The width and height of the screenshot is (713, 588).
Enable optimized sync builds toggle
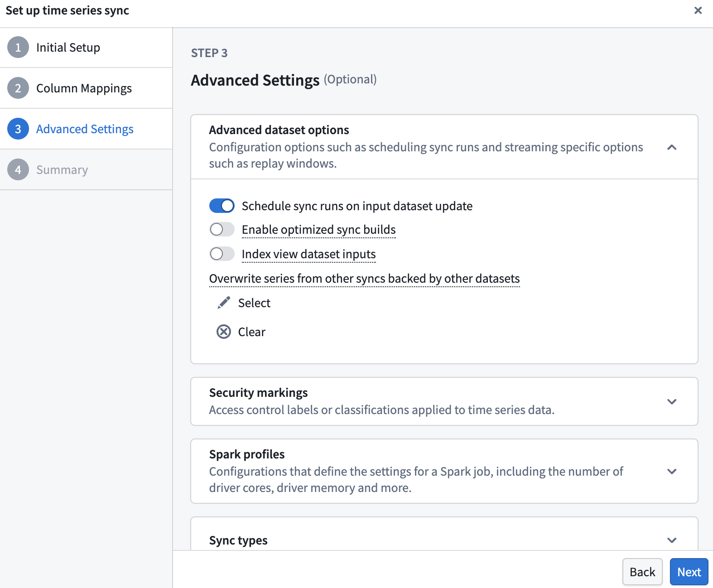pyautogui.click(x=222, y=229)
